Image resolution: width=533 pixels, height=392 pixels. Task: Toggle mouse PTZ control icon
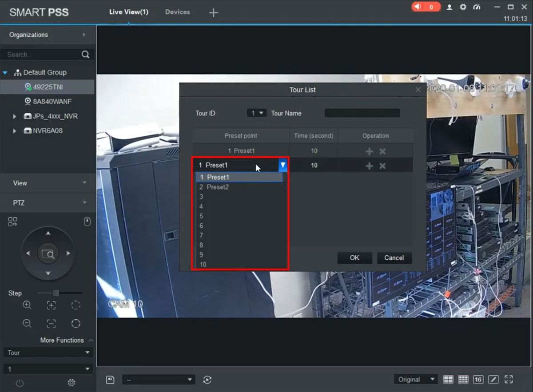pos(87,222)
